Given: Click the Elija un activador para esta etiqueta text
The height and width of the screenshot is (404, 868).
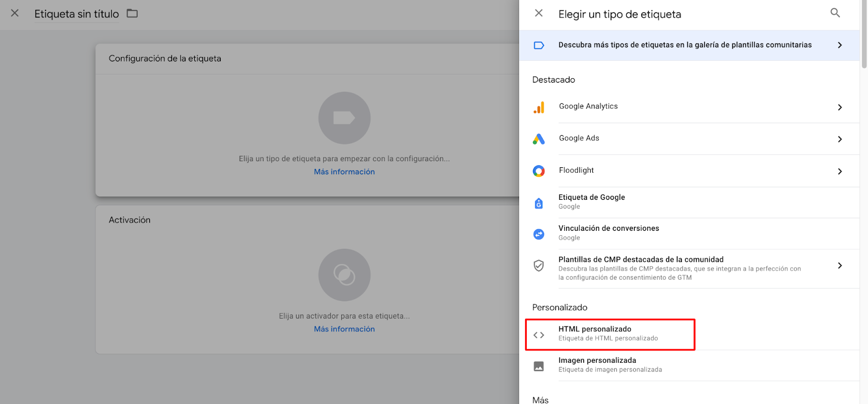Looking at the screenshot, I should tap(344, 316).
